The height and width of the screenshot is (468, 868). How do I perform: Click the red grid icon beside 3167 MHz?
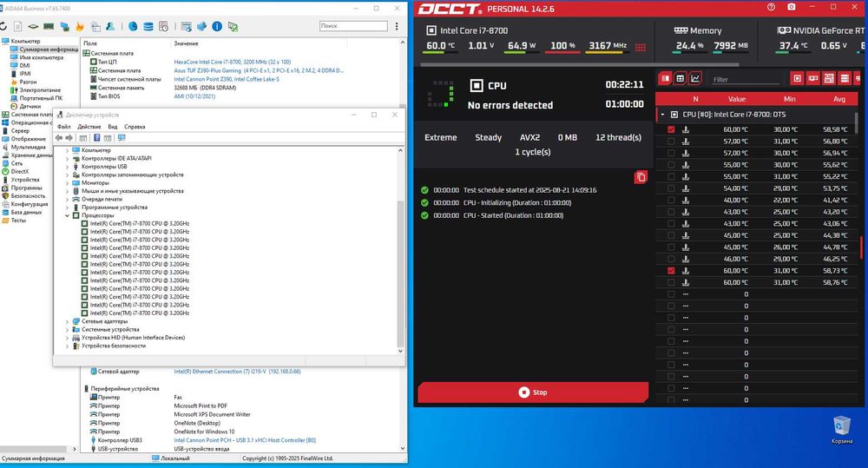[x=641, y=48]
